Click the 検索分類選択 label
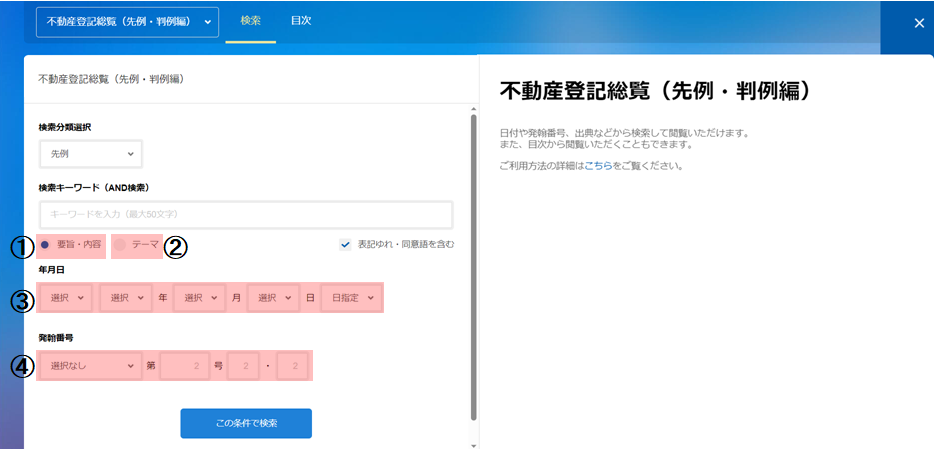Screen dimensions: 934x450 (x=65, y=127)
